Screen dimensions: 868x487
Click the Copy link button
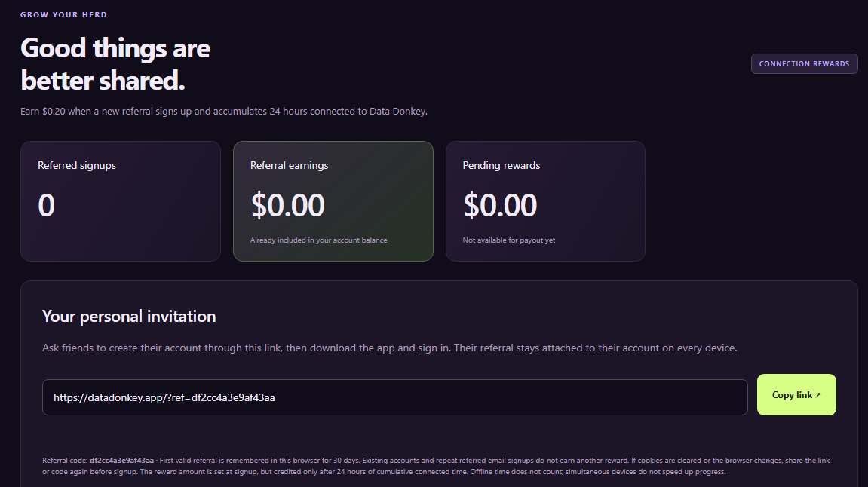[x=796, y=394]
